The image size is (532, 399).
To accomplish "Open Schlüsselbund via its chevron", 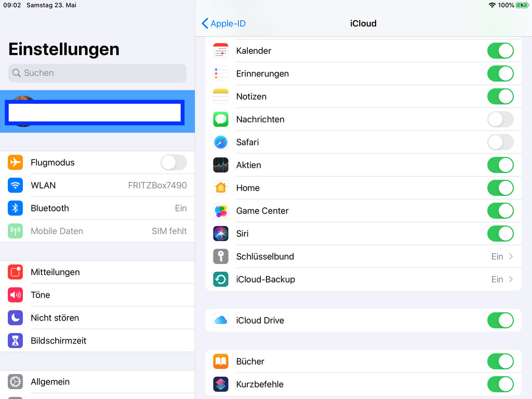I will [511, 257].
